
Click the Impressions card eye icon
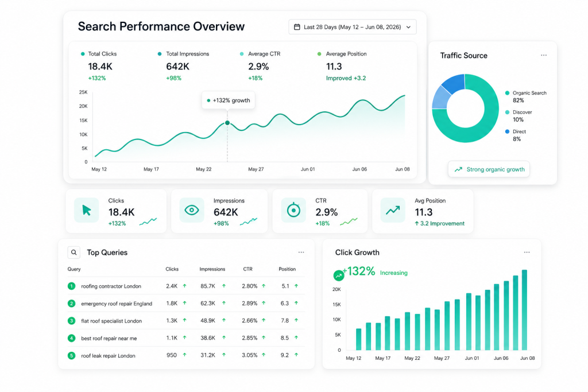tap(192, 210)
